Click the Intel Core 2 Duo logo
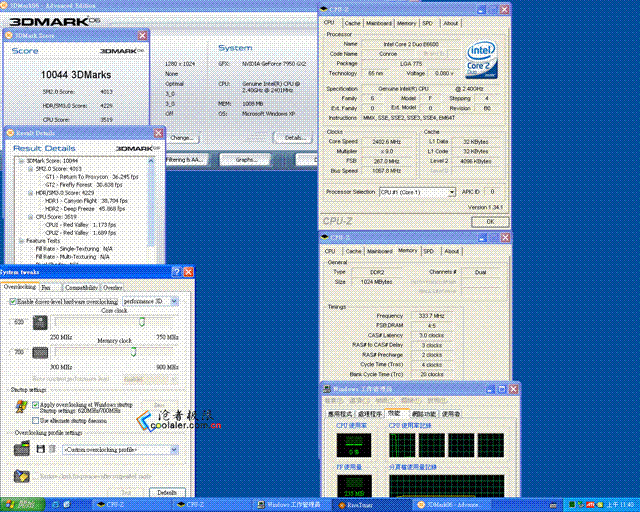Viewport: 640px width, 512px height. click(481, 60)
